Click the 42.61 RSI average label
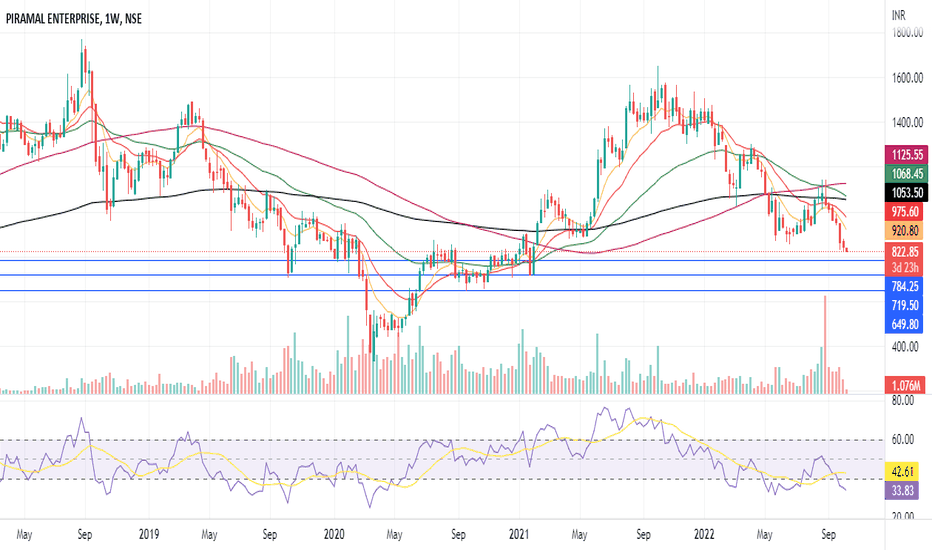Screen dimensions: 932x550 [902, 472]
